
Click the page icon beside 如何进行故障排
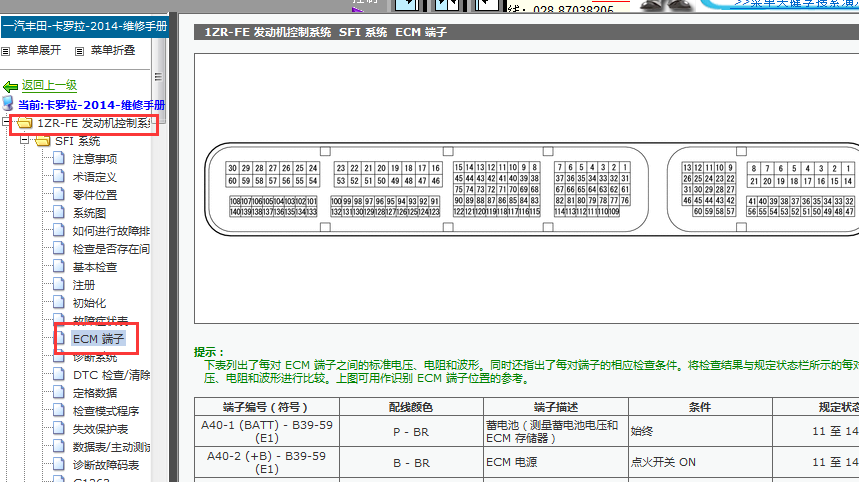[59, 231]
